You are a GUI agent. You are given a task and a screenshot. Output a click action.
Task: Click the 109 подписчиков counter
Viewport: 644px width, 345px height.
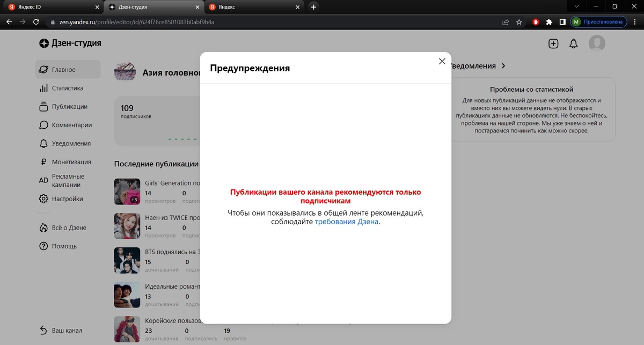(136, 112)
